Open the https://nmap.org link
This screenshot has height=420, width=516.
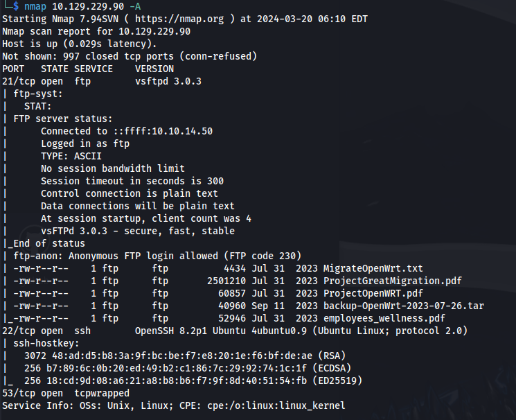coord(179,19)
